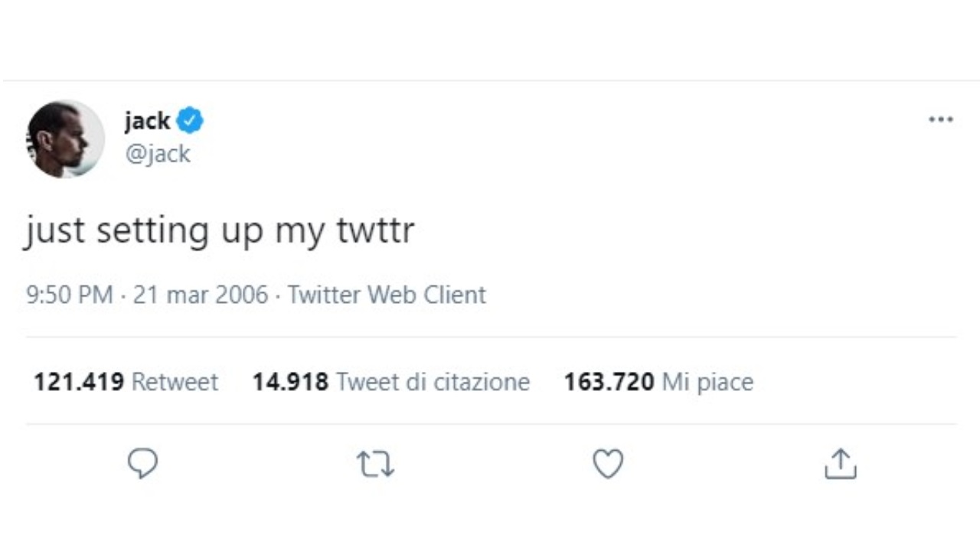Click the retweet arrows icon
The width and height of the screenshot is (980, 551).
click(375, 464)
